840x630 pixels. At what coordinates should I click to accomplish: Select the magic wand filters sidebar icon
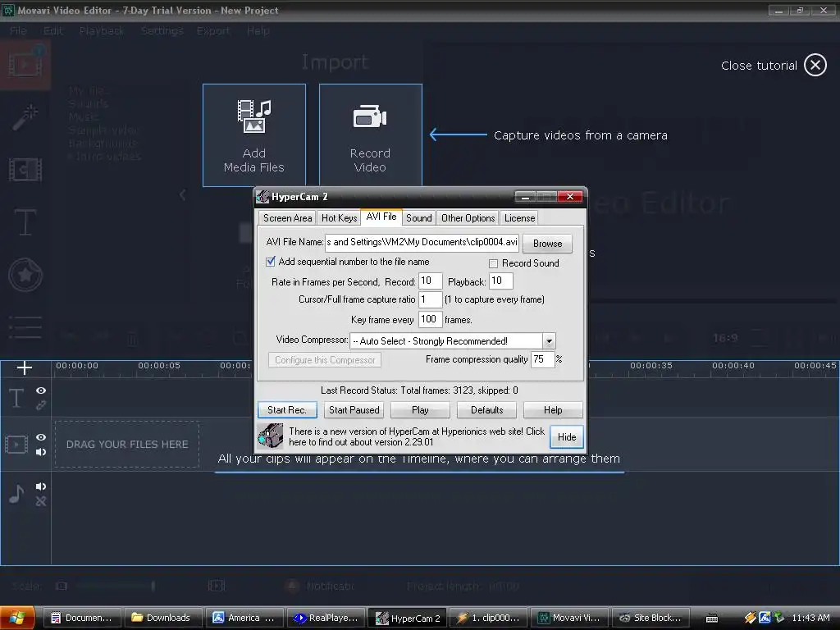pyautogui.click(x=25, y=117)
